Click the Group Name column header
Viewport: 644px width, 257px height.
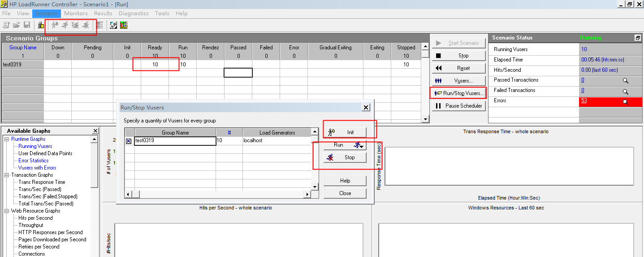tap(23, 48)
